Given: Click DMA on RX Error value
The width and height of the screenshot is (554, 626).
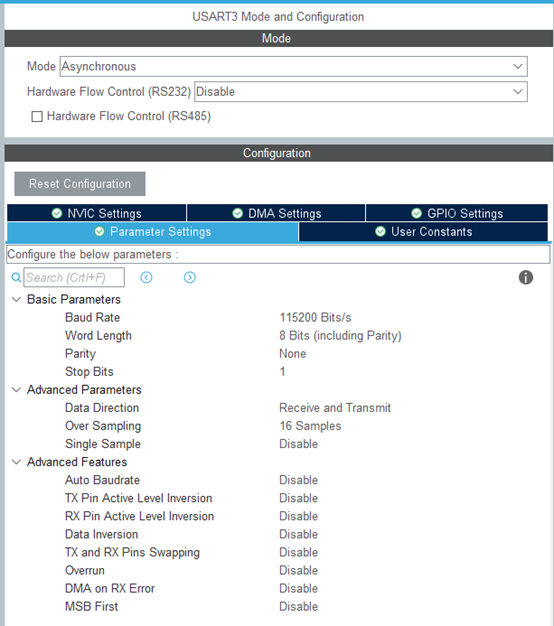Looking at the screenshot, I should (298, 588).
